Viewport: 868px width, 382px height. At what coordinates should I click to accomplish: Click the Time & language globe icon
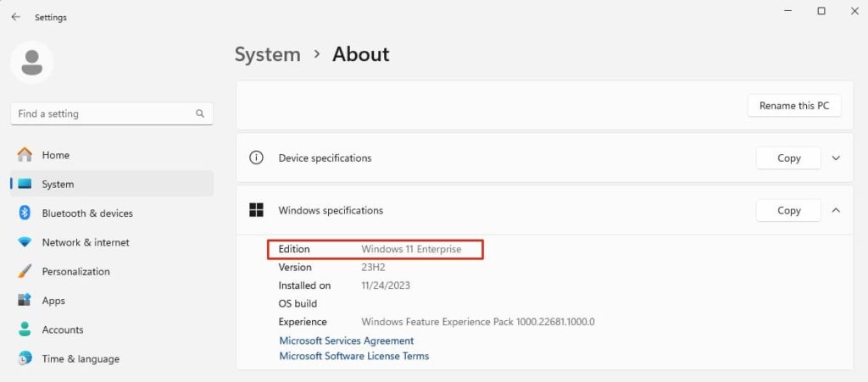pyautogui.click(x=25, y=359)
